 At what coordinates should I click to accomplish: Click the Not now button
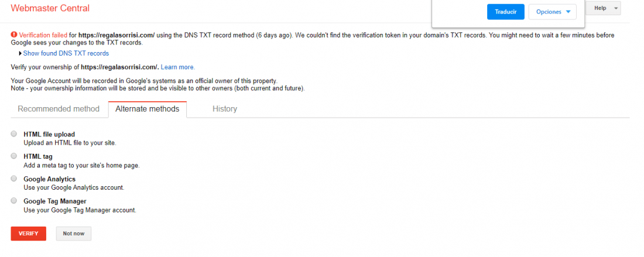tap(74, 234)
